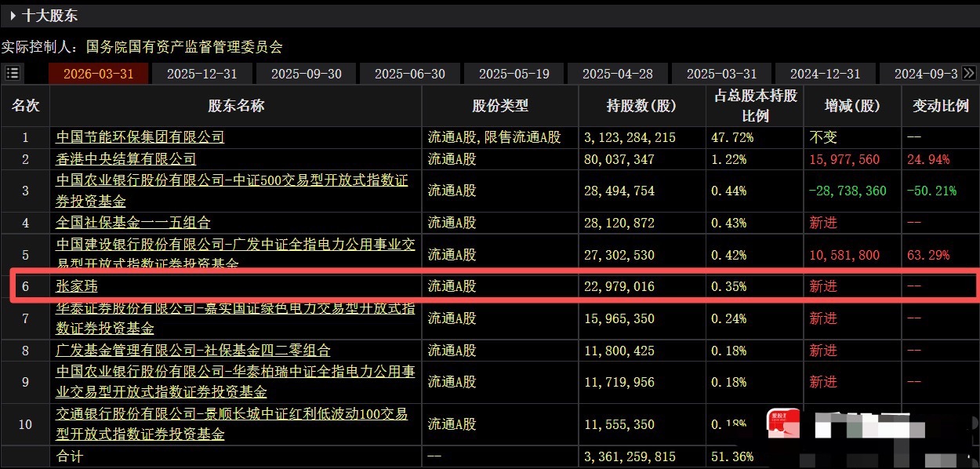This screenshot has width=980, height=469.
Task: Click 流通A股,限售流通A股 share type cell
Action: click(x=495, y=137)
